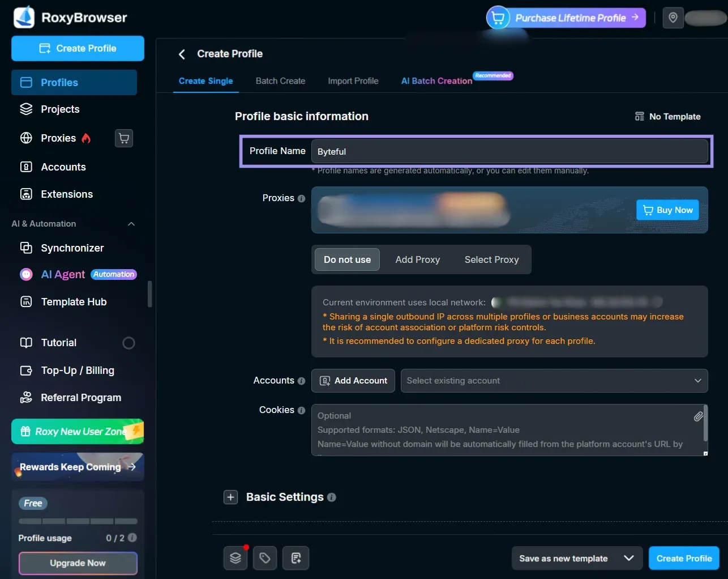
Task: Switch to the Batch Create tab
Action: pos(280,81)
